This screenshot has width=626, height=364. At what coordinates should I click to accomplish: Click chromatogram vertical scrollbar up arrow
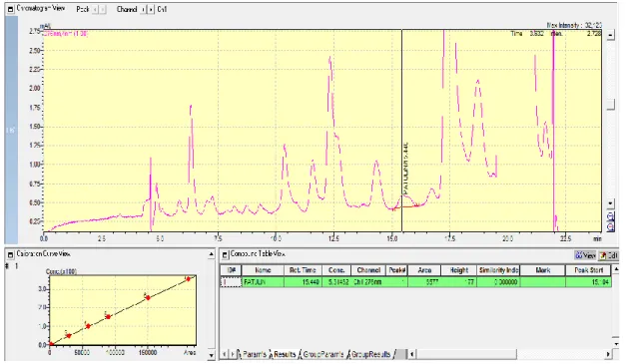click(610, 35)
